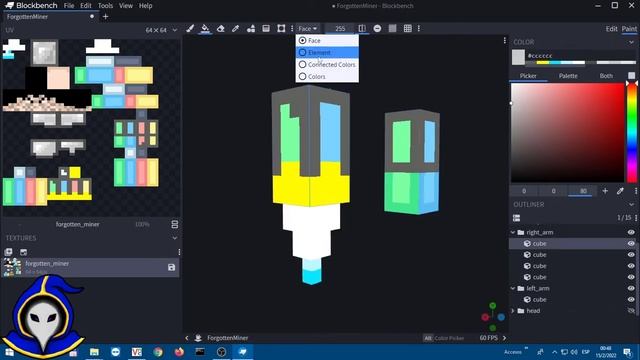Open the Help menu
Viewport: 640px width, 360px height.
click(145, 6)
